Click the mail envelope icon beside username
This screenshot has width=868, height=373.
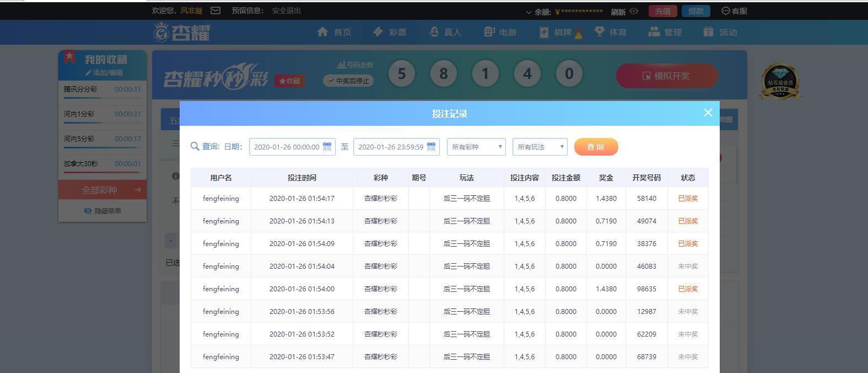tap(215, 10)
